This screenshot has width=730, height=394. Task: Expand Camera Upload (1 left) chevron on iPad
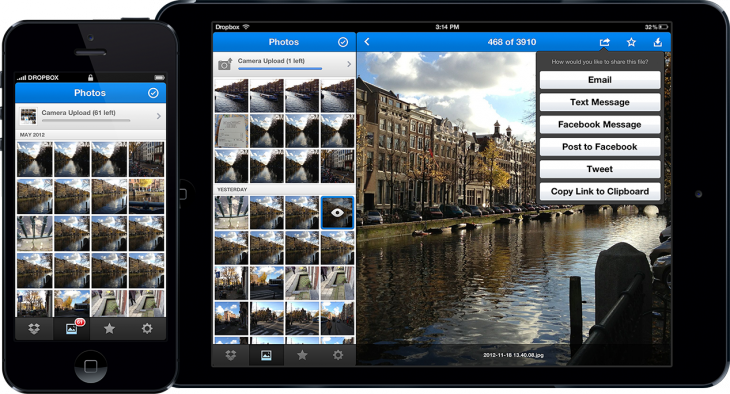(x=349, y=64)
